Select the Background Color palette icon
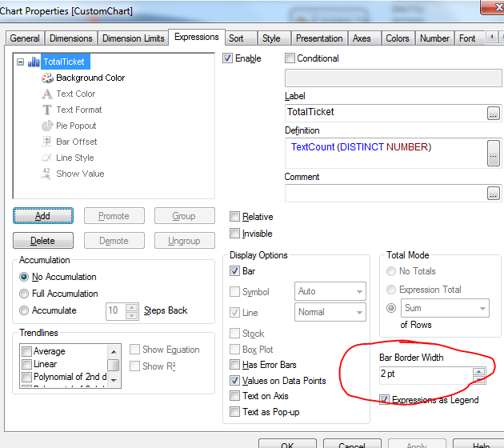Viewport: 504px width, 448px height. [47, 78]
